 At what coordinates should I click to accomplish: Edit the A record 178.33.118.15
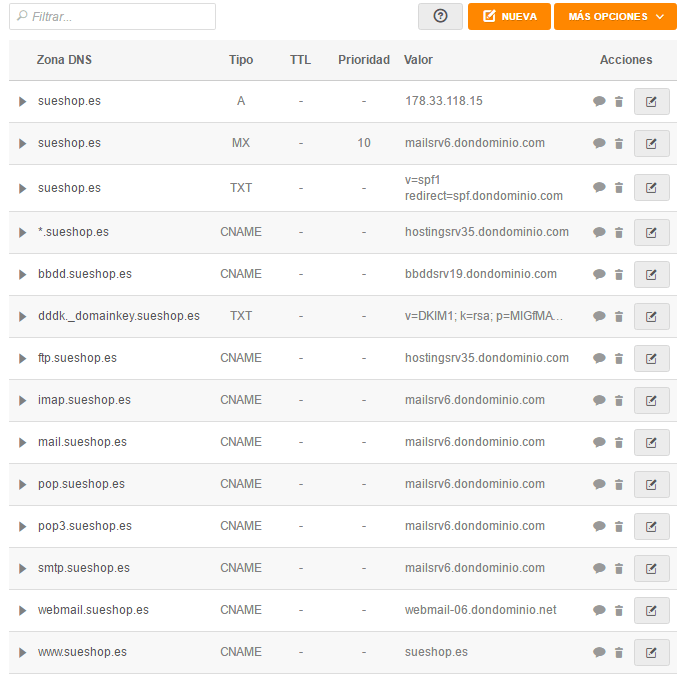[651, 101]
